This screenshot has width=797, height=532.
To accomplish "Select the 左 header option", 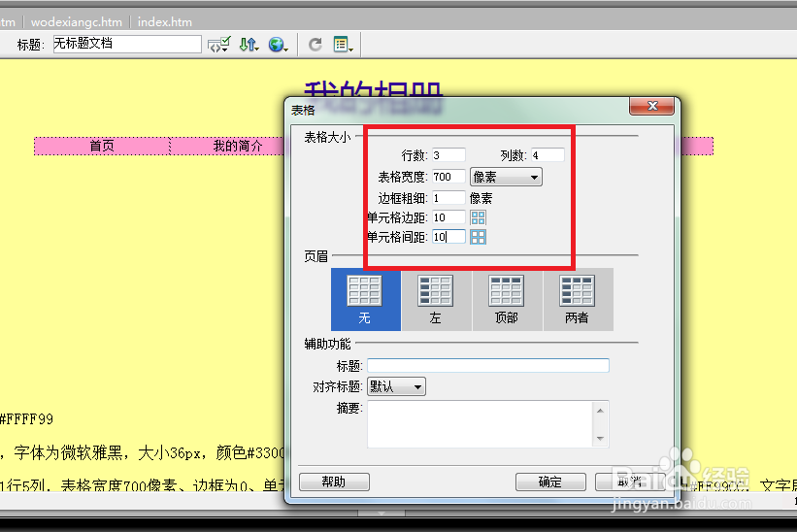I will [x=436, y=300].
